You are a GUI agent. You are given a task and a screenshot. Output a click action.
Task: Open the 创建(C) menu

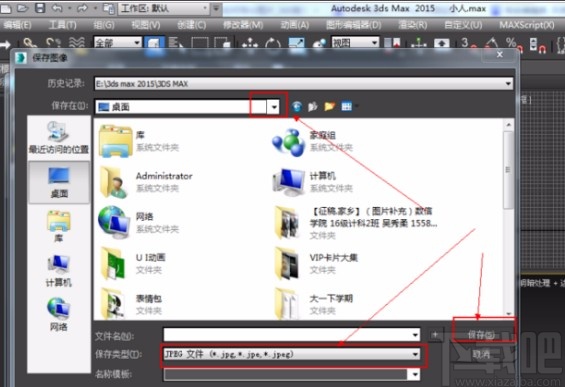[192, 25]
